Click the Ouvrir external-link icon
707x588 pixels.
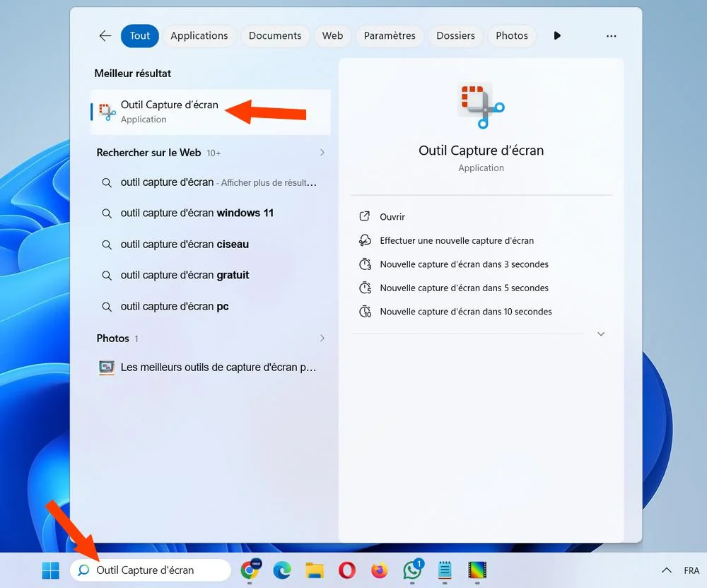pyautogui.click(x=364, y=216)
